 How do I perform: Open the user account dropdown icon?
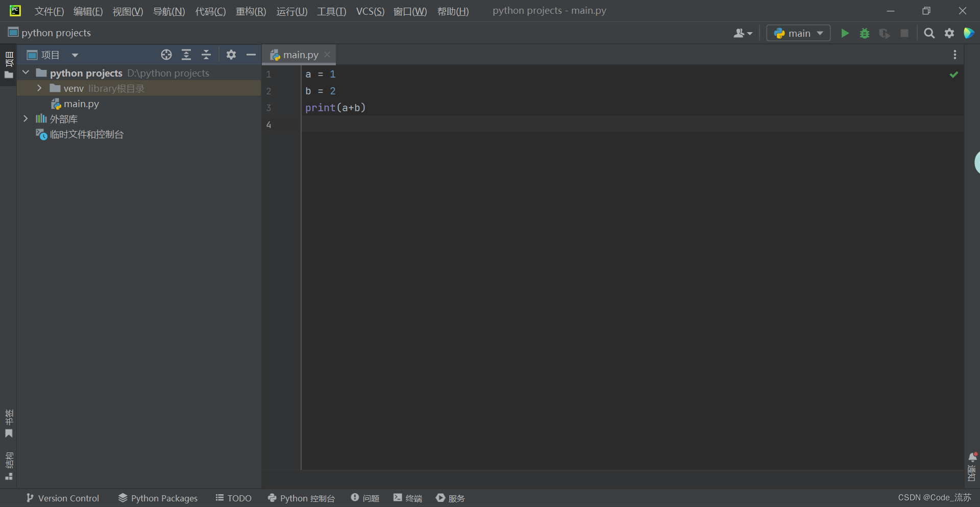[743, 33]
